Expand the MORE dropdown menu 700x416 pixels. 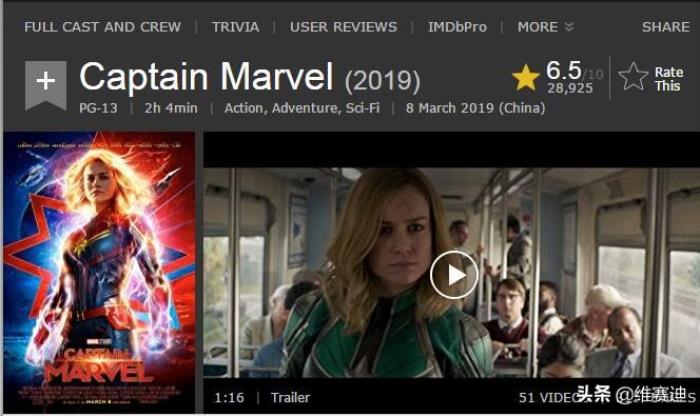[546, 27]
